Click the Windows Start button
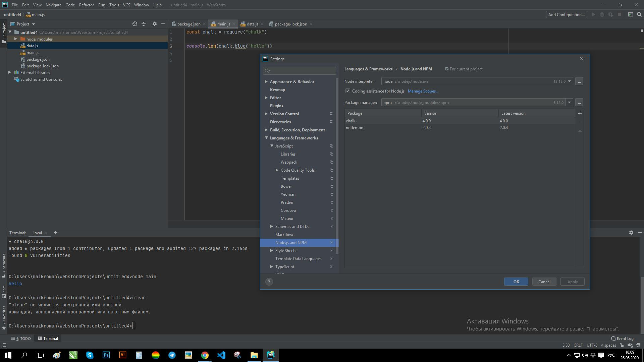 (8, 355)
